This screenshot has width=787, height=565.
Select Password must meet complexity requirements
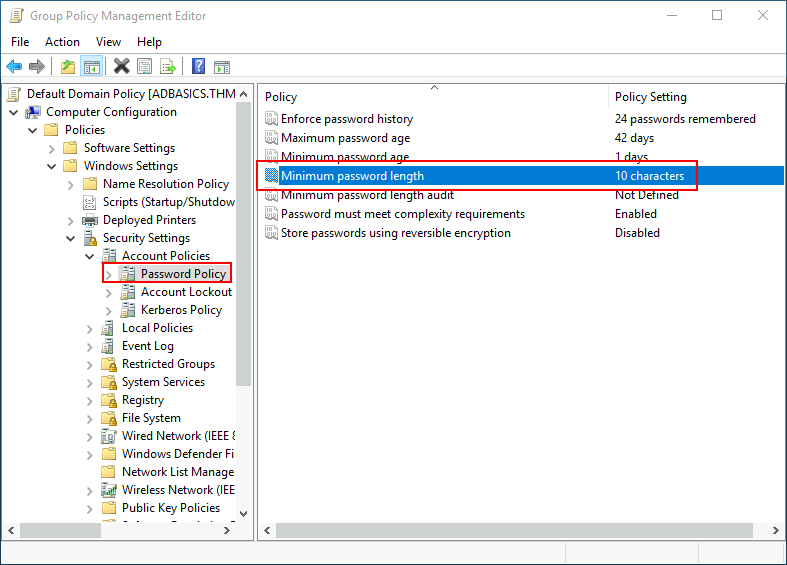tap(402, 214)
